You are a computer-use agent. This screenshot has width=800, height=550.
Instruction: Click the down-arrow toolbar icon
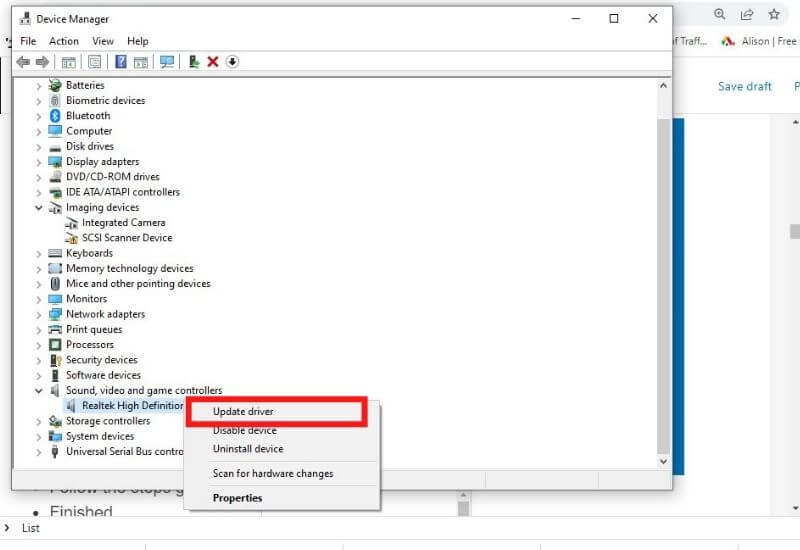point(232,62)
